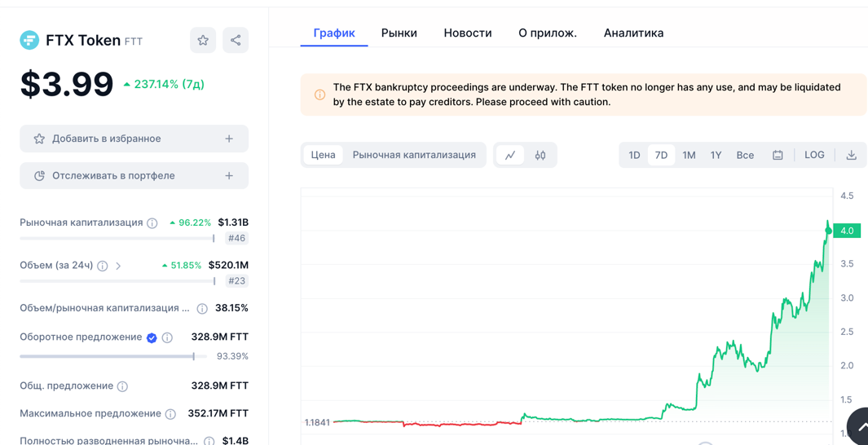Click info icon beside Полностью разводненная
868x445 pixels.
pos(209,441)
